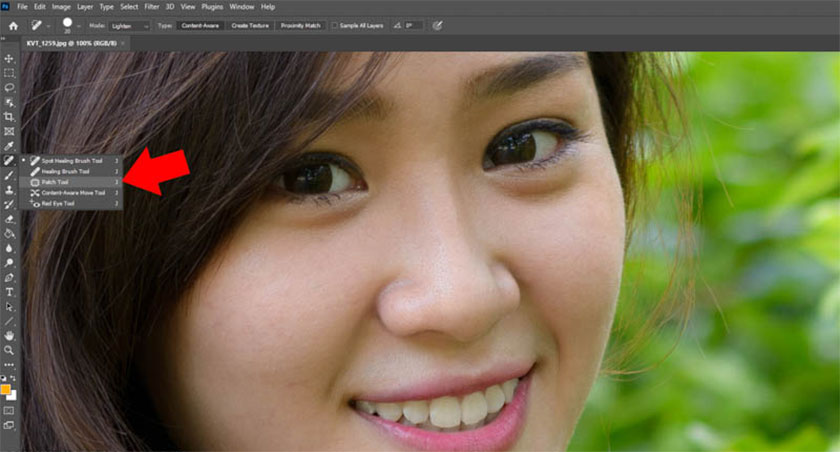This screenshot has height=452, width=840.
Task: Click the Photoshop Ps logo icon
Action: 5,6
